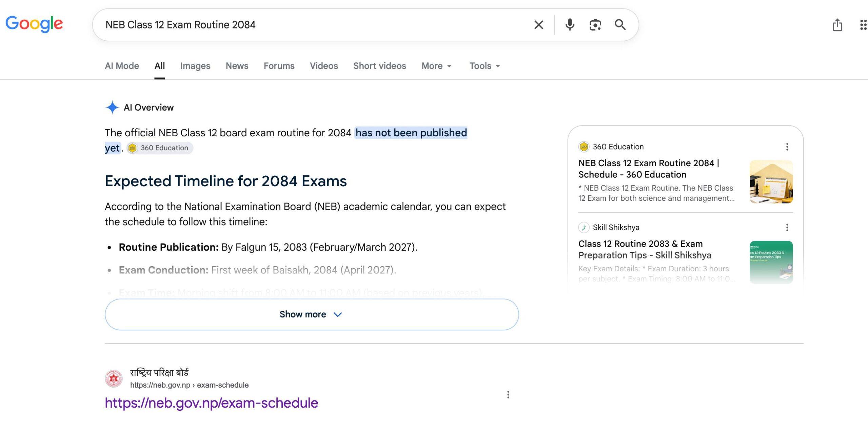Open the Google apps grid icon
The width and height of the screenshot is (868, 427).
(863, 25)
